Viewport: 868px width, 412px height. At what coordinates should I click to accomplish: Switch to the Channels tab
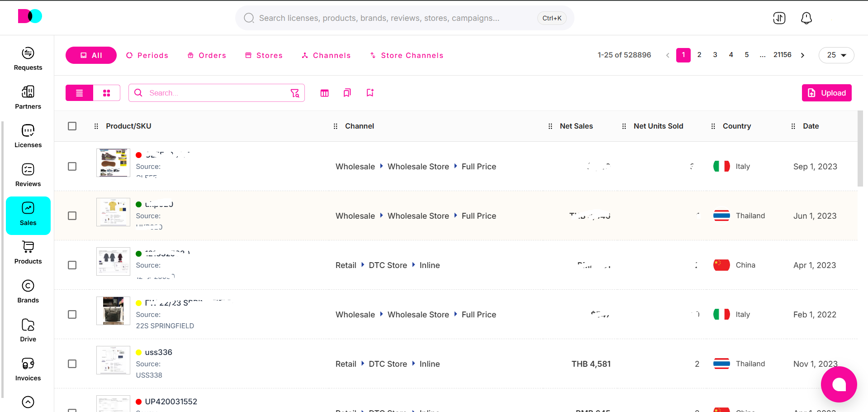click(326, 55)
